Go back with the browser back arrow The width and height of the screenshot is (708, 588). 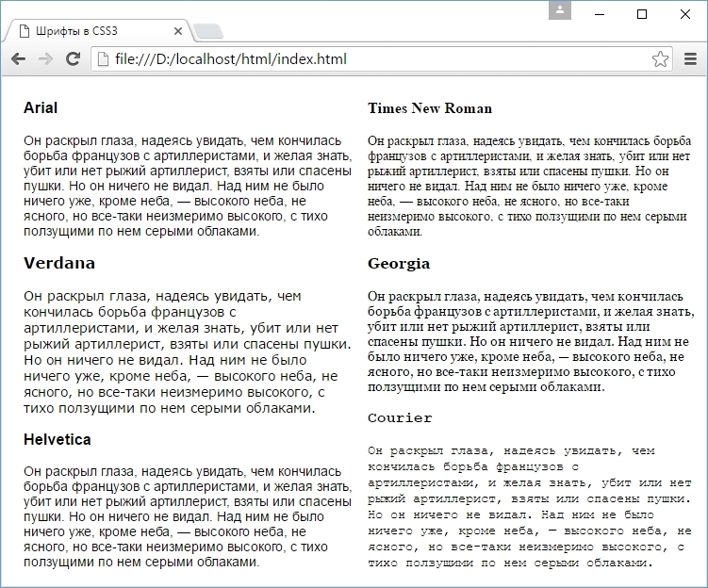[18, 58]
